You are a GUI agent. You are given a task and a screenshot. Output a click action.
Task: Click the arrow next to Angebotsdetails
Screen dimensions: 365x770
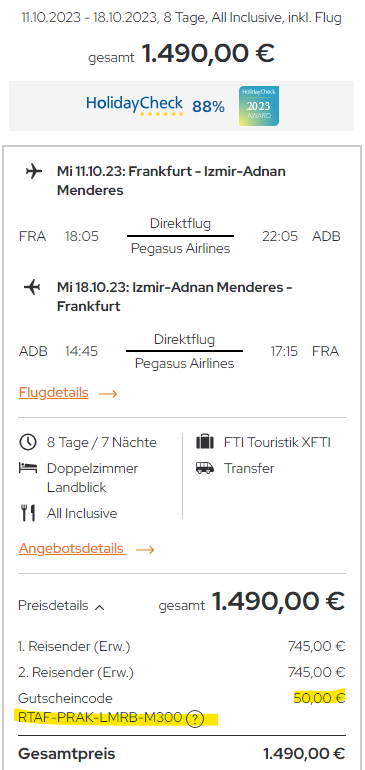(x=145, y=549)
